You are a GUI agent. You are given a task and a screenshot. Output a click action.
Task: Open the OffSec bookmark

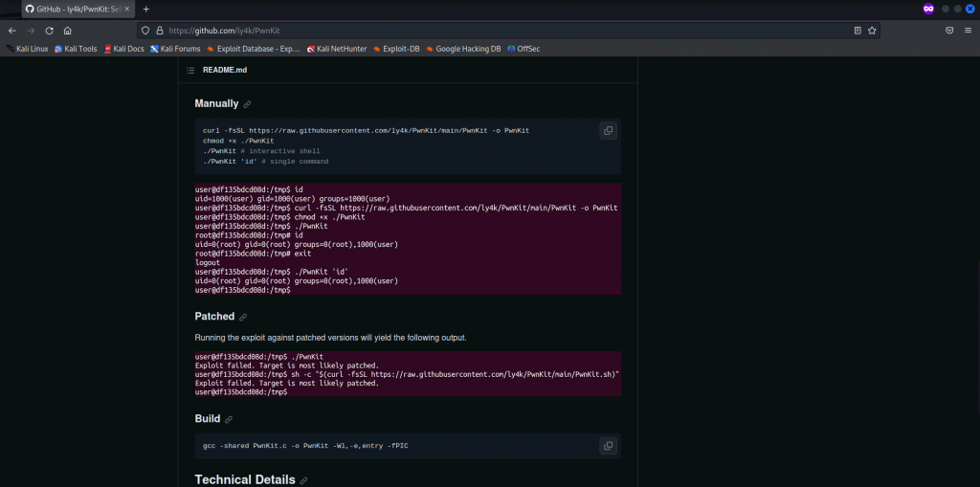tap(523, 49)
